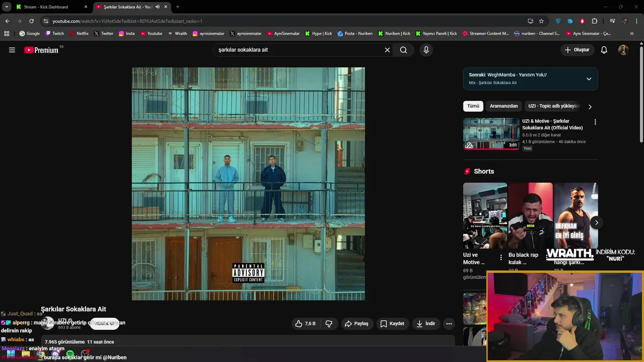Open the YouTube notifications bell
The width and height of the screenshot is (644, 362).
(x=604, y=50)
